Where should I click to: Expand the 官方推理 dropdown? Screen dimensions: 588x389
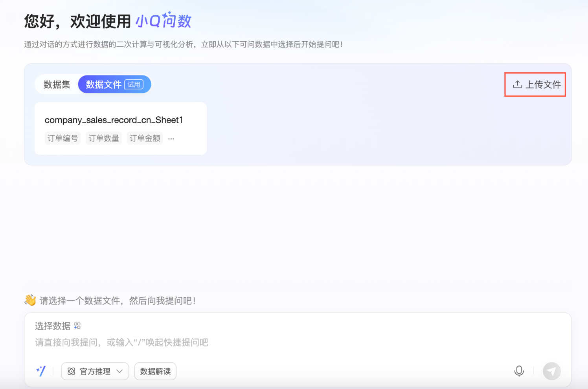[95, 371]
